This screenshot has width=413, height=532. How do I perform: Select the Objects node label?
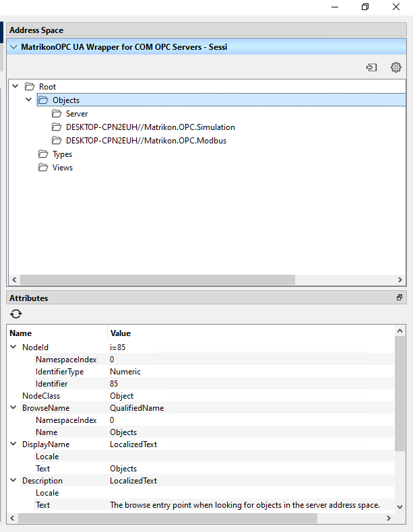tap(66, 100)
